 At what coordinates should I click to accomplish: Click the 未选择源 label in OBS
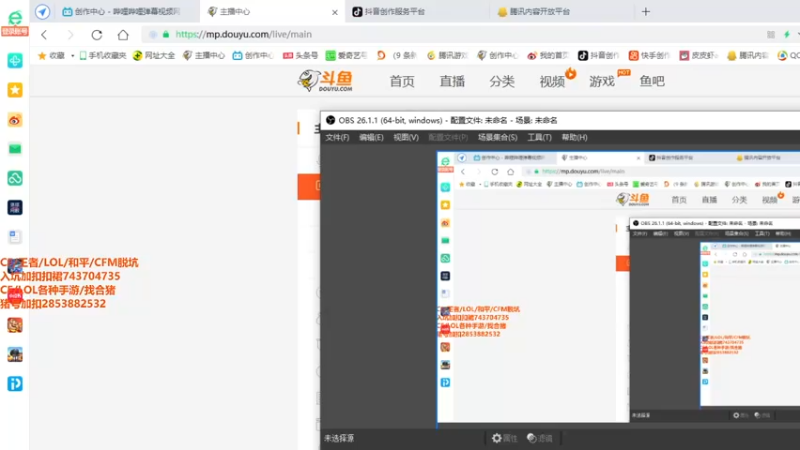[339, 438]
